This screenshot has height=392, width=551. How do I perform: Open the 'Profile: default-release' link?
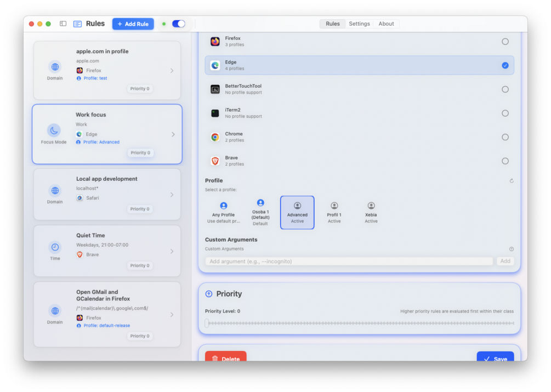[107, 326]
